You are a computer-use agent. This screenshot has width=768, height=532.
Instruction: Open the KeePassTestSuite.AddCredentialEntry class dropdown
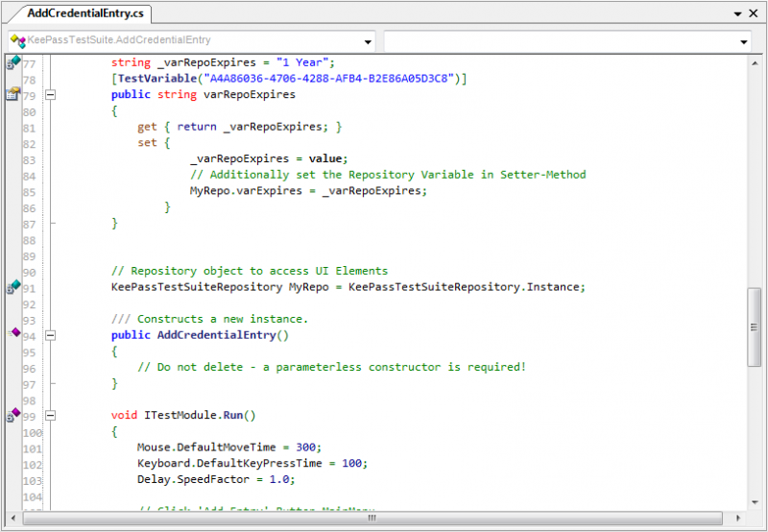pos(369,42)
